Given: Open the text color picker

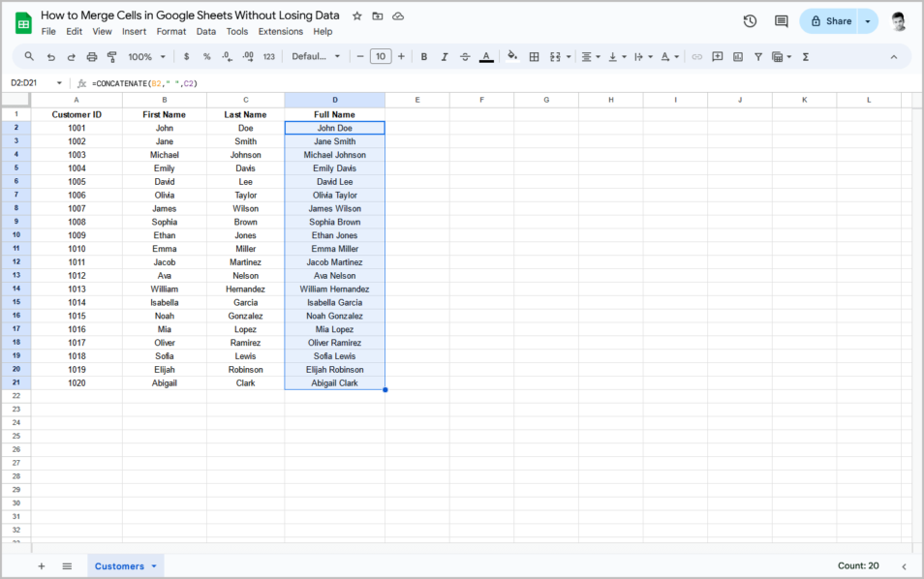Looking at the screenshot, I should (x=485, y=56).
